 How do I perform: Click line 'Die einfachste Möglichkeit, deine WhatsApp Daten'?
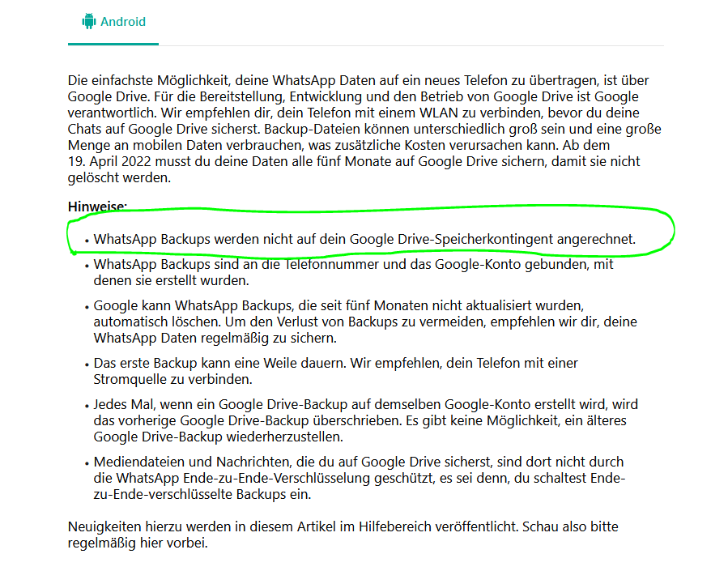pyautogui.click(x=359, y=81)
